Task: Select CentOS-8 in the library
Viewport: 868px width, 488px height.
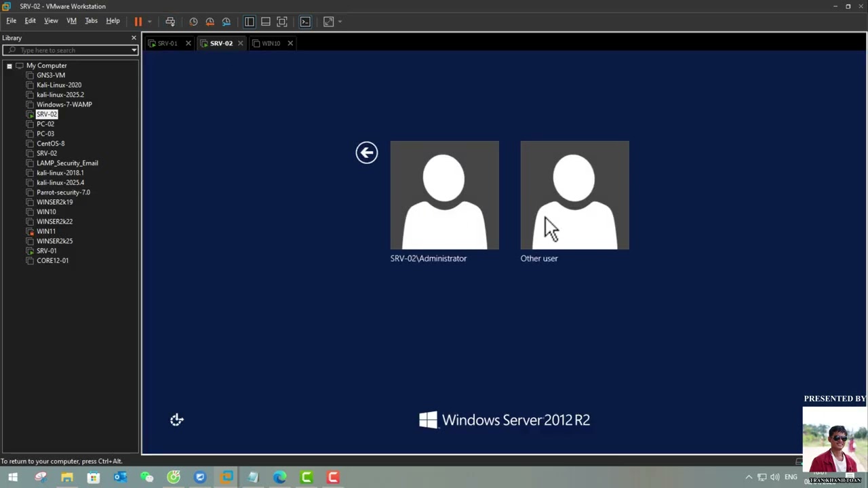Action: (51, 144)
